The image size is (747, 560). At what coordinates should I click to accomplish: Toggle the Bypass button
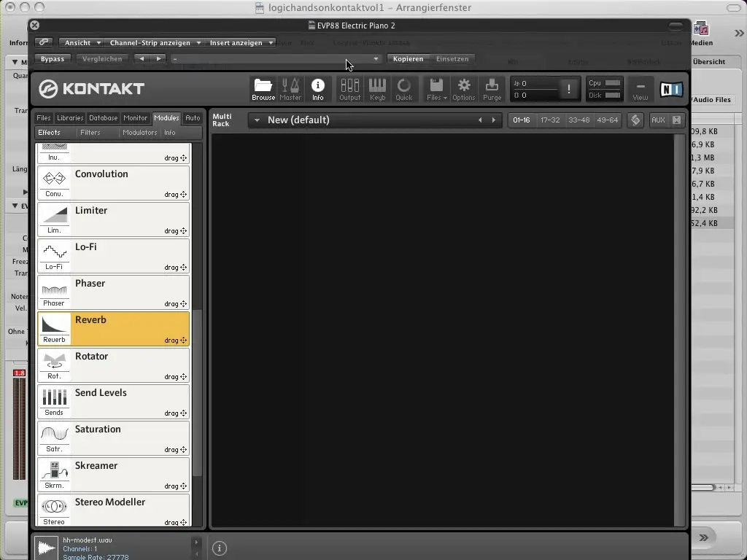click(53, 59)
